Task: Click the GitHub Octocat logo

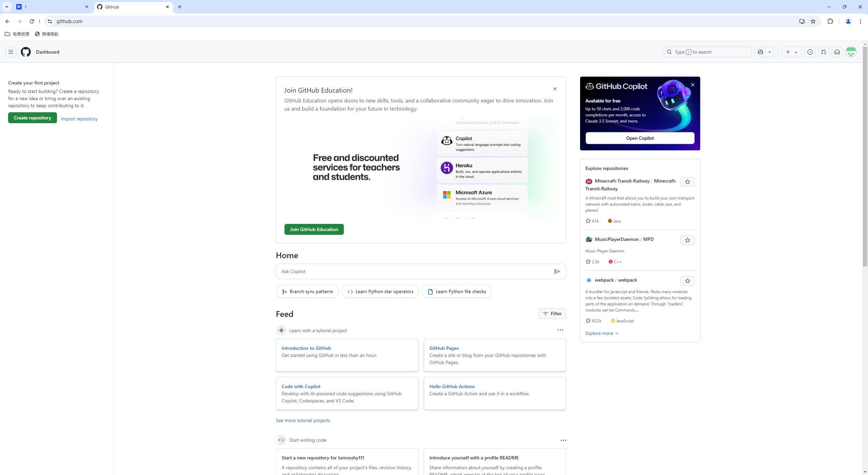Action: 26,52
